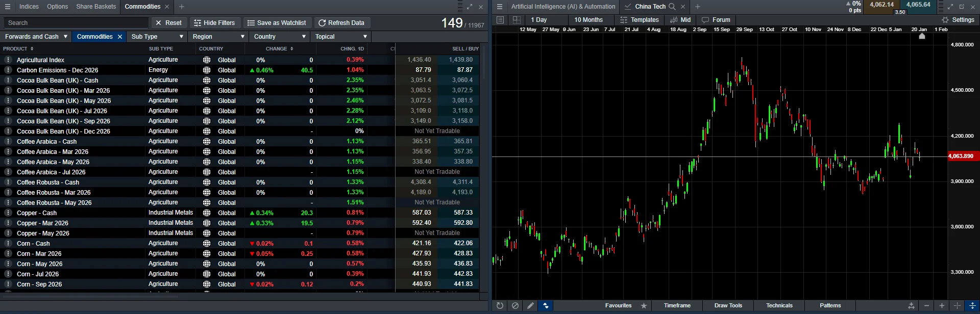Add a new tab next to Commodities
The width and height of the screenshot is (980, 314).
pyautogui.click(x=182, y=7)
